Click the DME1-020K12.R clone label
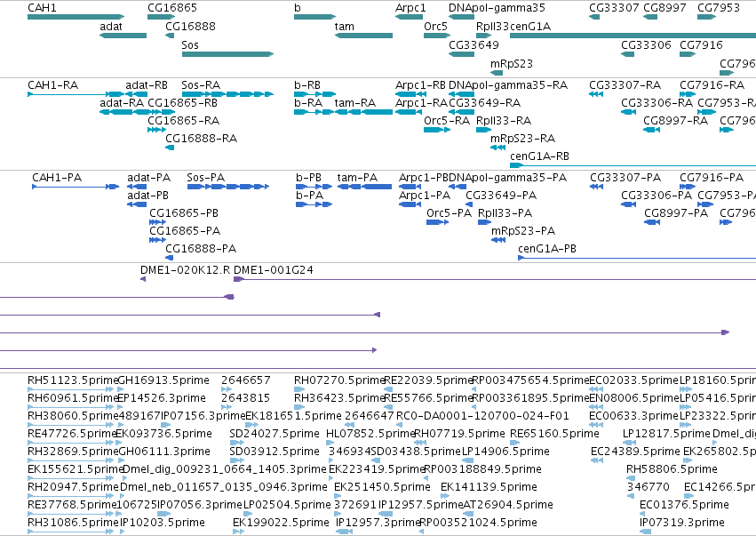This screenshot has width=756, height=536. coord(185,270)
